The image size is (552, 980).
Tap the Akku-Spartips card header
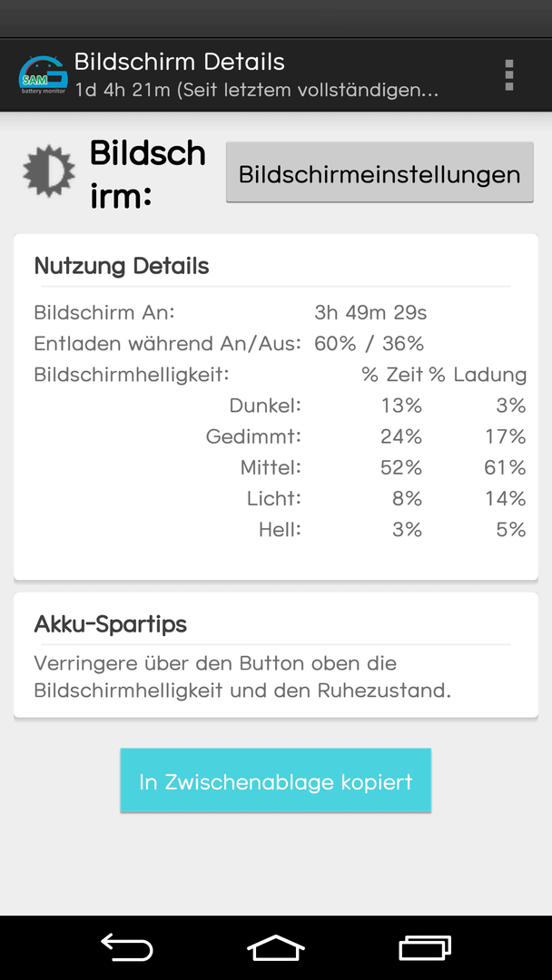111,624
